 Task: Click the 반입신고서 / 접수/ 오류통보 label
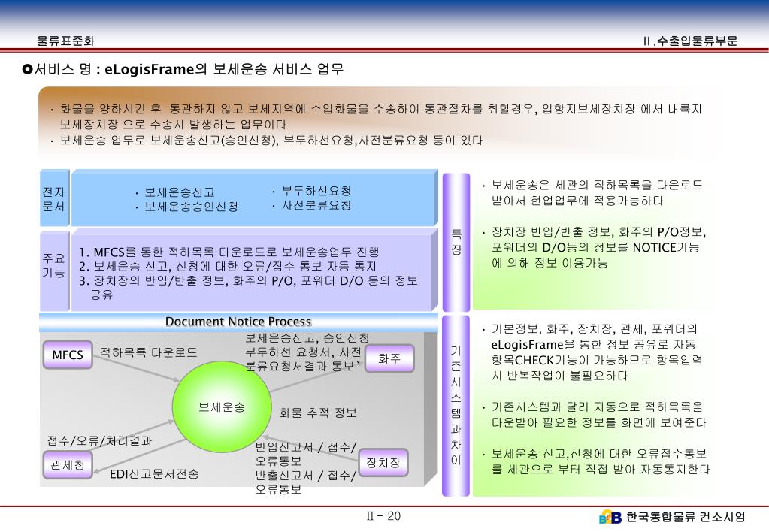pyautogui.click(x=305, y=454)
